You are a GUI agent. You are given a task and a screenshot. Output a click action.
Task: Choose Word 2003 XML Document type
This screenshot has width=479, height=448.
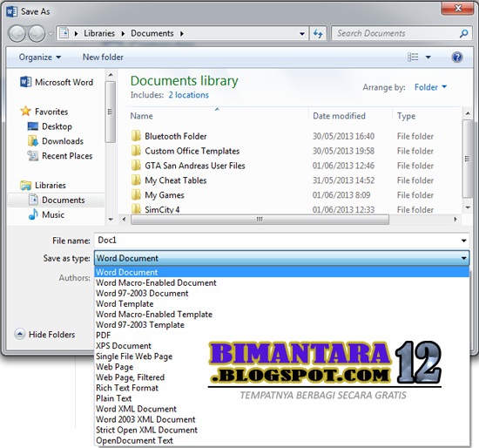[x=281, y=419]
